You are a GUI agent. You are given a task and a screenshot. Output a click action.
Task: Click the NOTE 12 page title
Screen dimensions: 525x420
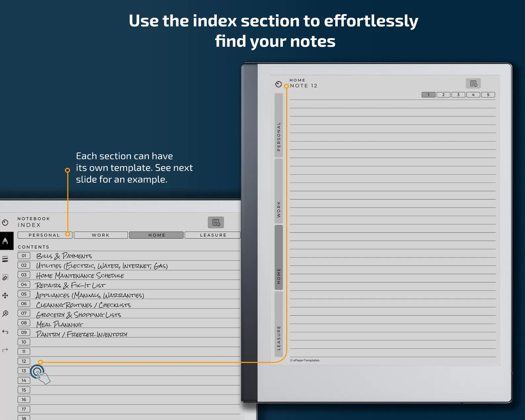pos(303,86)
